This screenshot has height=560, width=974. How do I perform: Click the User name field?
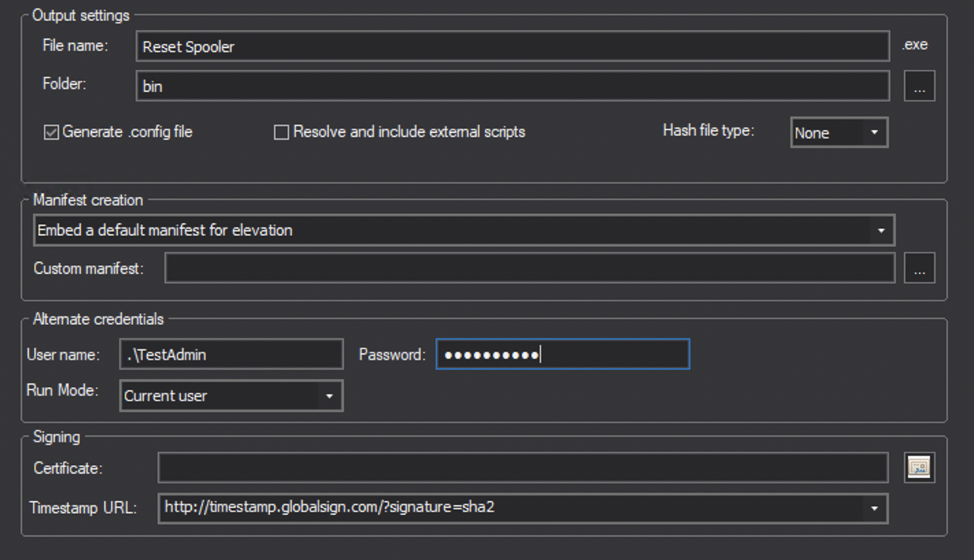click(231, 354)
